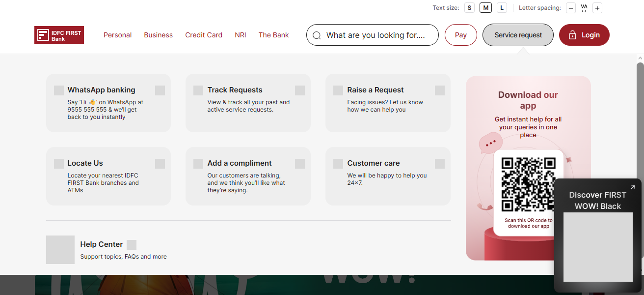Viewport: 644px width, 295px height.
Task: Collapse the Service request dropdown
Action: tap(518, 35)
